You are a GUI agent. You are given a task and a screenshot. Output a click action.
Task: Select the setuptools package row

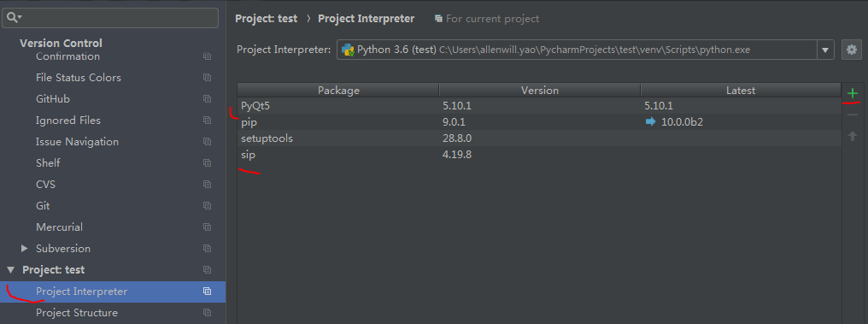click(x=539, y=138)
